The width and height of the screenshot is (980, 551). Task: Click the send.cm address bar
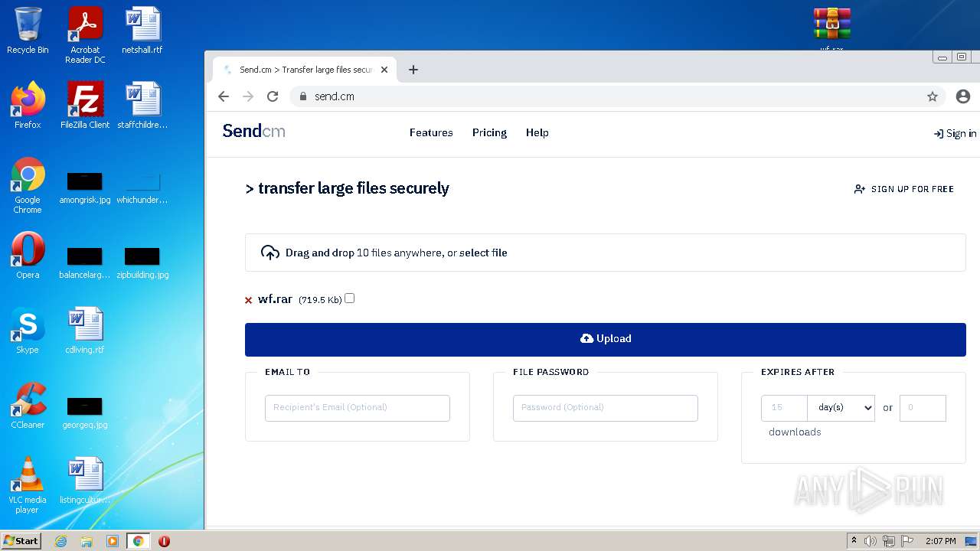coord(612,96)
